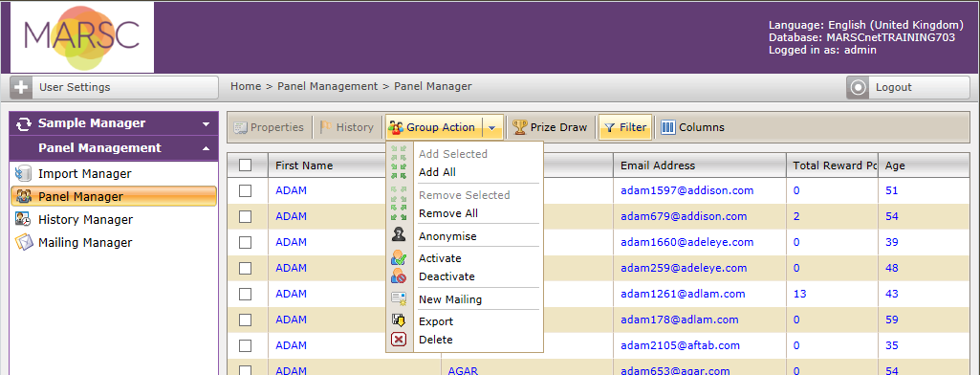
Task: Click the Anonymise silhouette icon
Action: pos(398,235)
